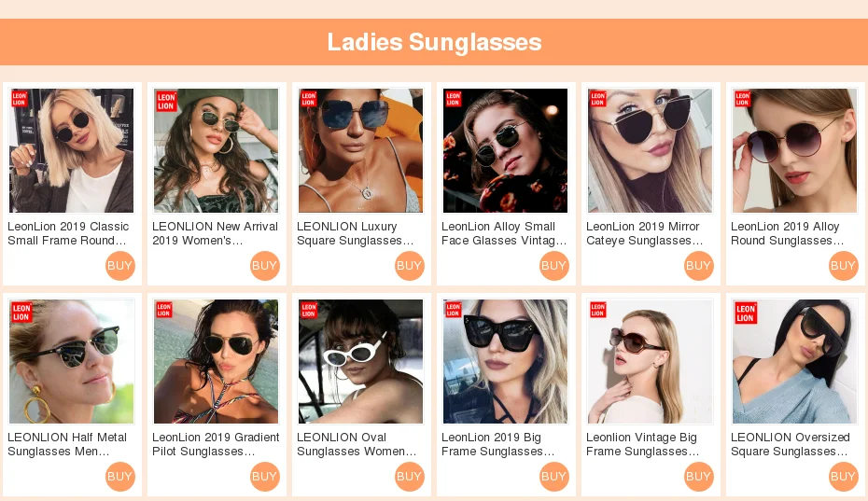Click BUY for Gradient Pilot Sunglasses

[265, 477]
